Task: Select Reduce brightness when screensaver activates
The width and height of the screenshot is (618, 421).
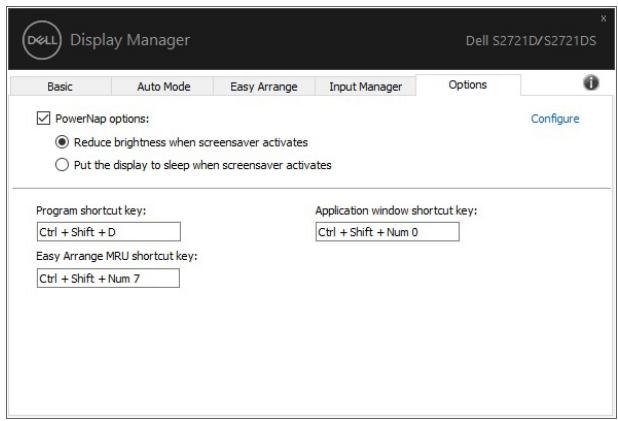Action: 62,142
